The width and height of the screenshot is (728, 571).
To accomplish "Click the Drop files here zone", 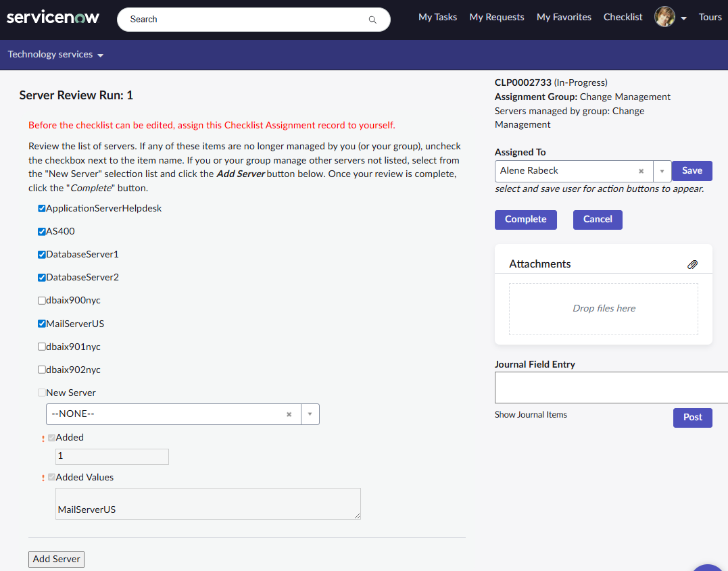I will pos(604,309).
